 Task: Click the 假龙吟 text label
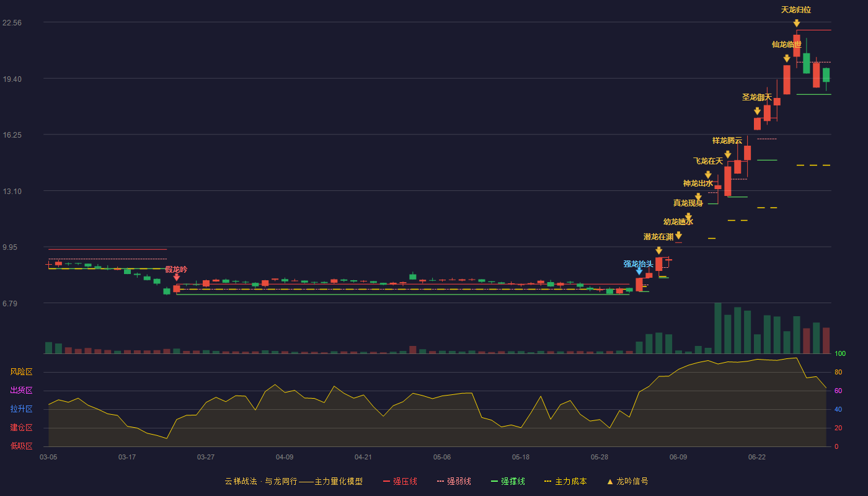pos(176,270)
